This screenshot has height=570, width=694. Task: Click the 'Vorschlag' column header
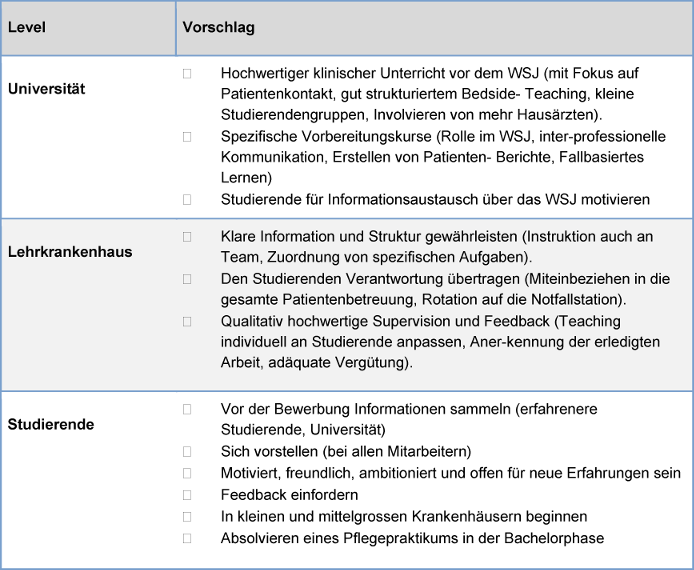(x=218, y=27)
